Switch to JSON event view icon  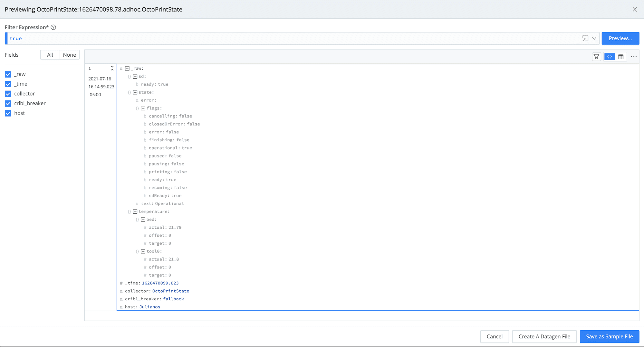point(609,57)
